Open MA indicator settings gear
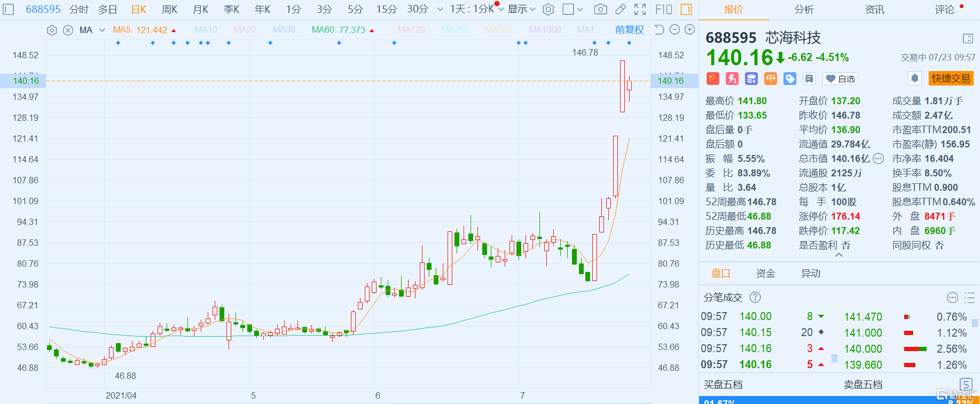Image resolution: width=980 pixels, height=404 pixels. click(52, 30)
